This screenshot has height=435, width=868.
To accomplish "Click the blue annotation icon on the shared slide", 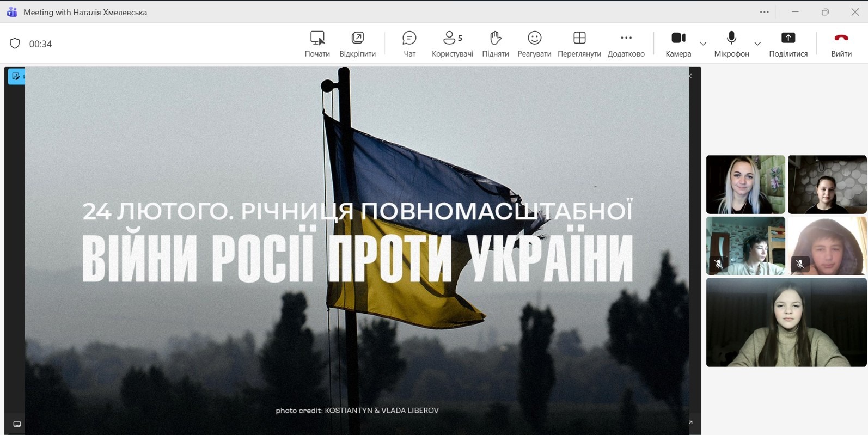I will 16,76.
